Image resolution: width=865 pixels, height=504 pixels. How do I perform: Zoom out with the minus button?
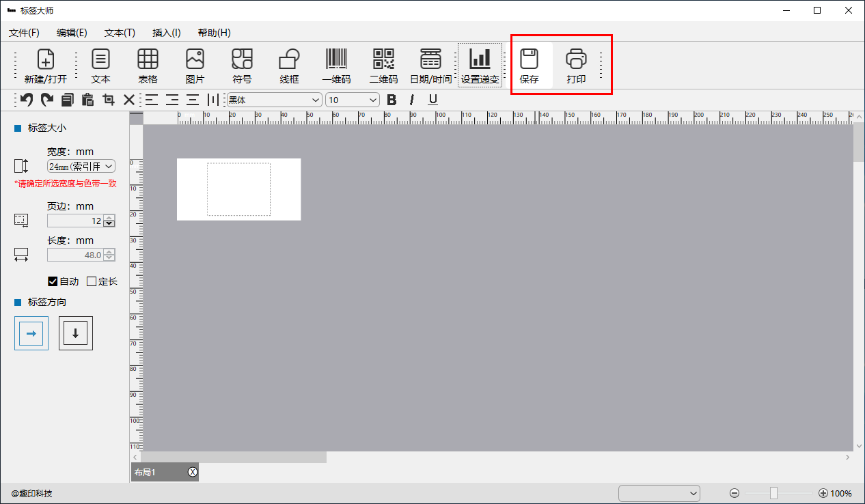[734, 493]
